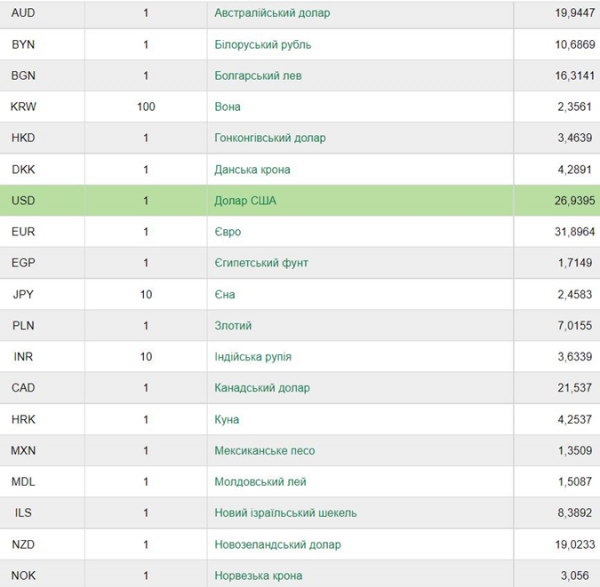Open the highlighted Долар США link
600x587 pixels.
click(x=245, y=201)
